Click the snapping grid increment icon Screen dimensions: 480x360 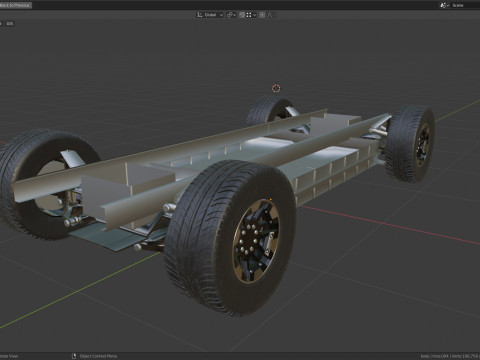click(x=249, y=15)
